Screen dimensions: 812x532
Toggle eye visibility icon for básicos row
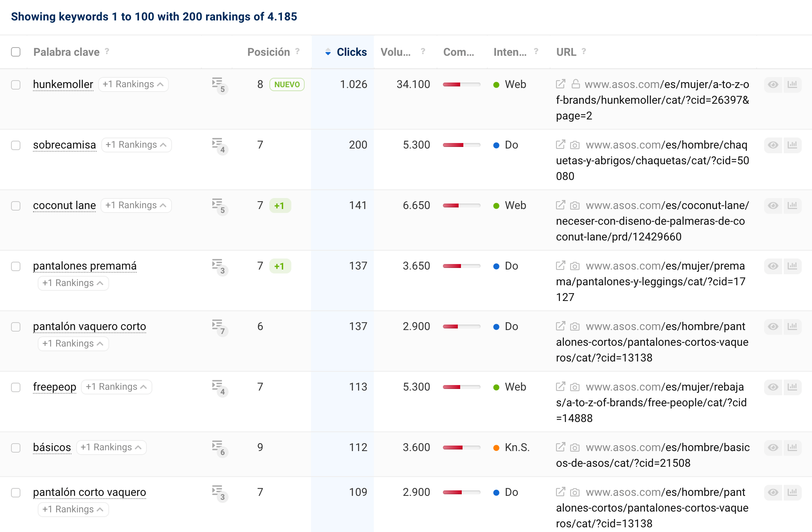pos(773,448)
